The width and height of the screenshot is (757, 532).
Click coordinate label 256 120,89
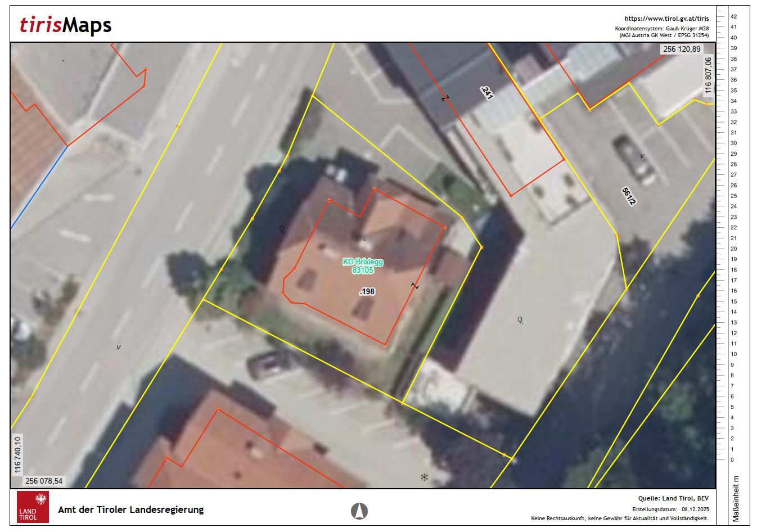682,49
